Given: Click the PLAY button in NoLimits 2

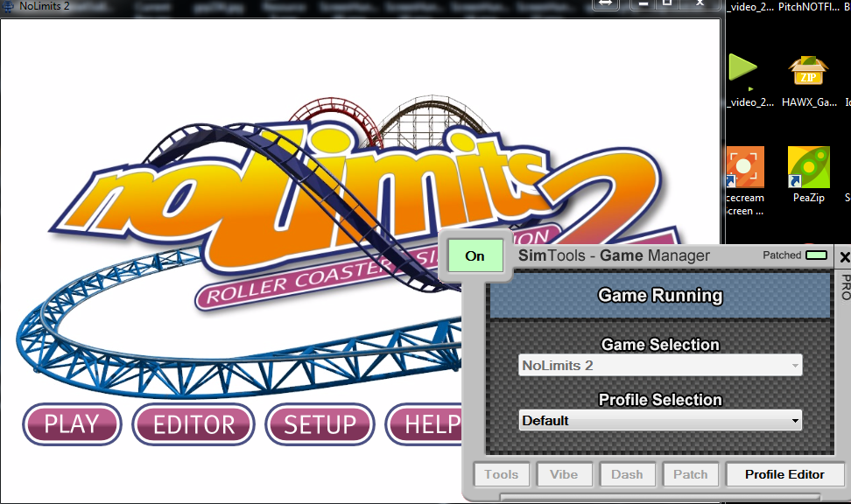Looking at the screenshot, I should [x=72, y=424].
